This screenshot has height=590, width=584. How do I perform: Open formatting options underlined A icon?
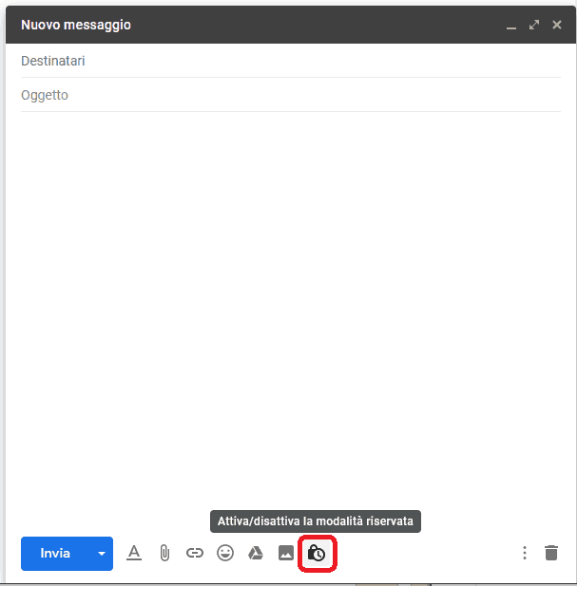[x=134, y=553]
